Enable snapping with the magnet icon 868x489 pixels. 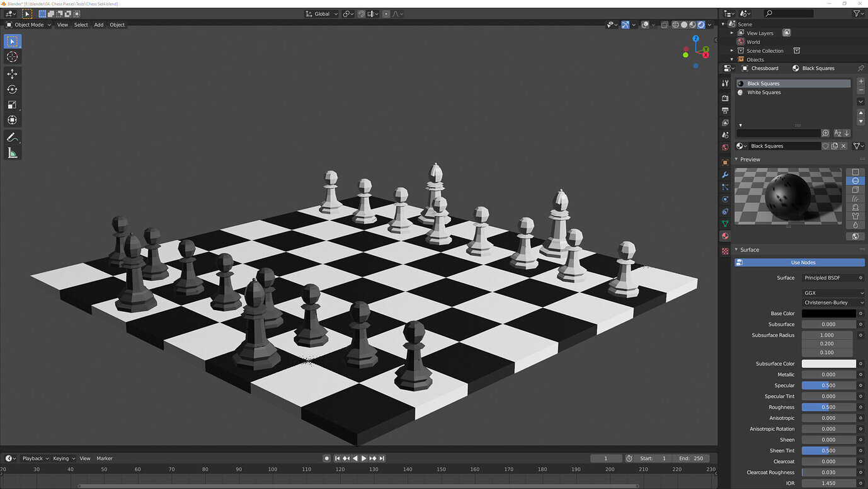[x=362, y=13]
